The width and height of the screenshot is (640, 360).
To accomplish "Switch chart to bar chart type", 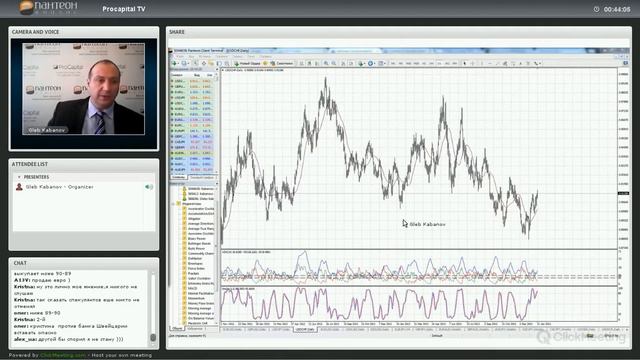I will coord(302,63).
